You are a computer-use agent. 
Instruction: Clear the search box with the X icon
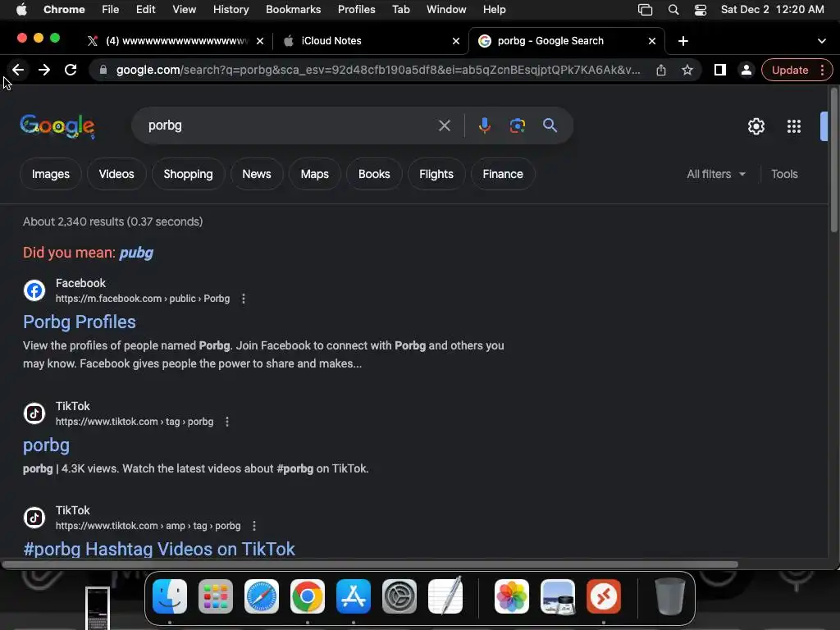point(444,126)
